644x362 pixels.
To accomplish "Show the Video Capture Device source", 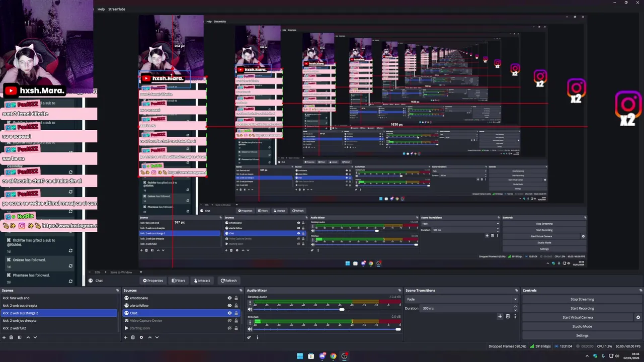I will 229,320.
